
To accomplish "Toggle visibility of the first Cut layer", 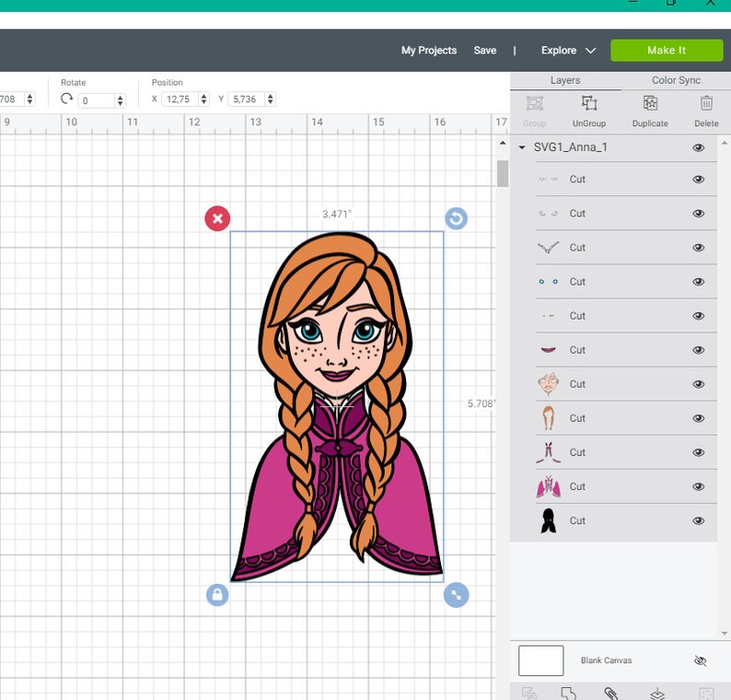I will (x=699, y=180).
